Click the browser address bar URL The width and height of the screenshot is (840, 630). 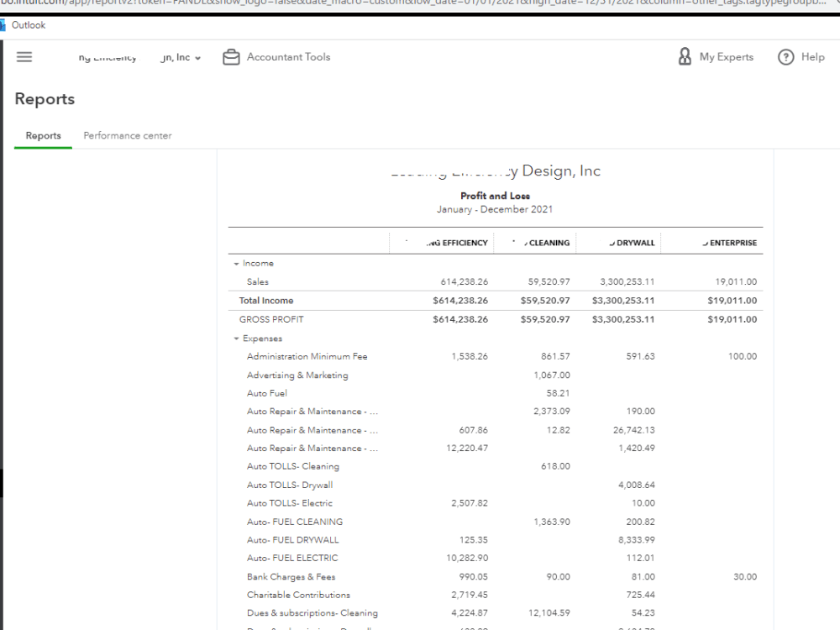pyautogui.click(x=415, y=3)
